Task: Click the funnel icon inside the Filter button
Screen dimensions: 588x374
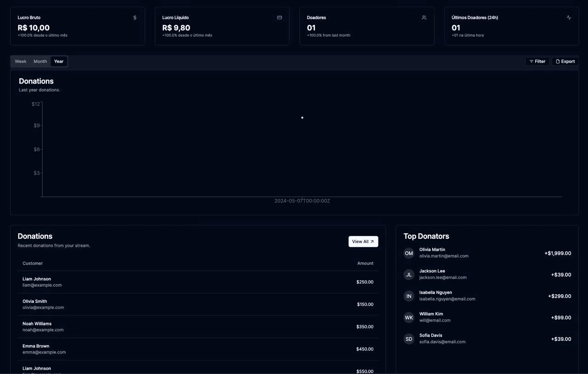Action: [x=531, y=61]
